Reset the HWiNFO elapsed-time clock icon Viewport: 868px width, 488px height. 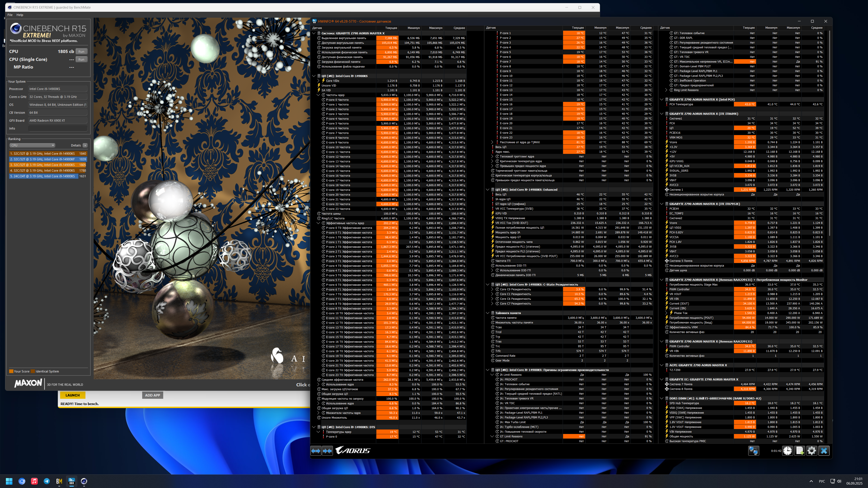coord(788,451)
